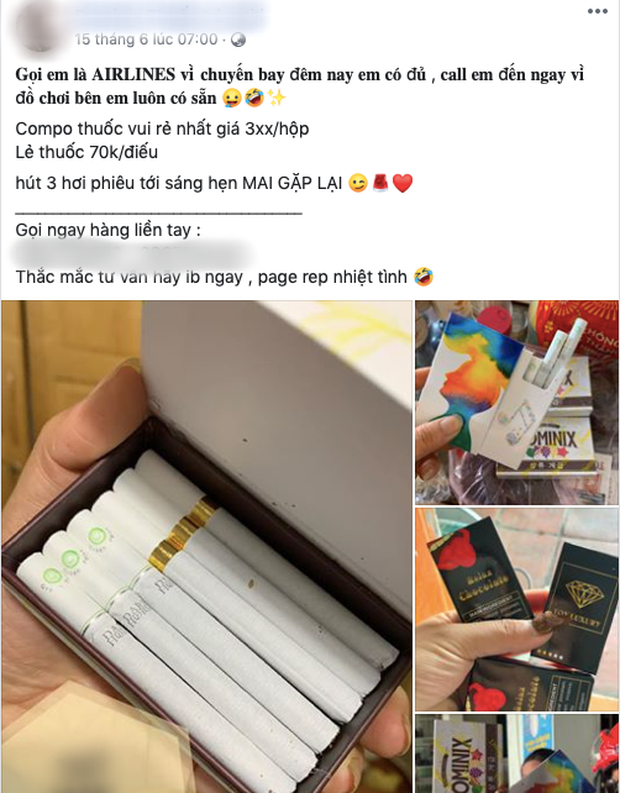Open the photo with colorful watercolor pack

tap(517, 403)
